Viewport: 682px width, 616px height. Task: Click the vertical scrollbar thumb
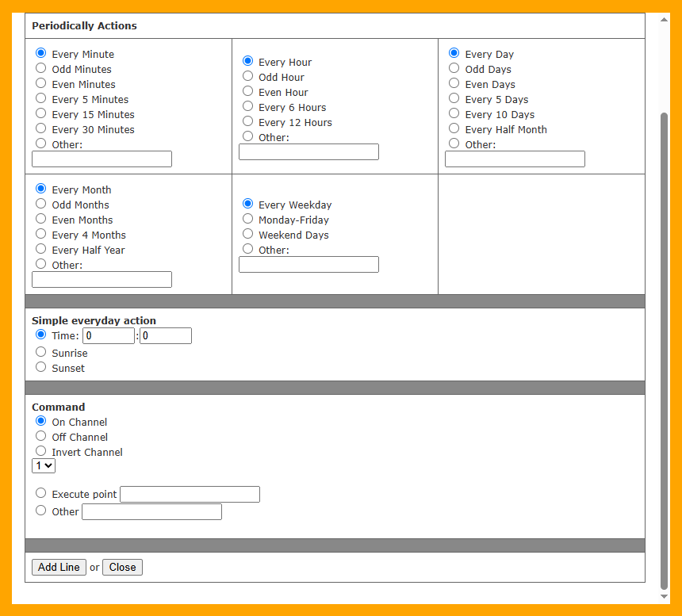664,349
